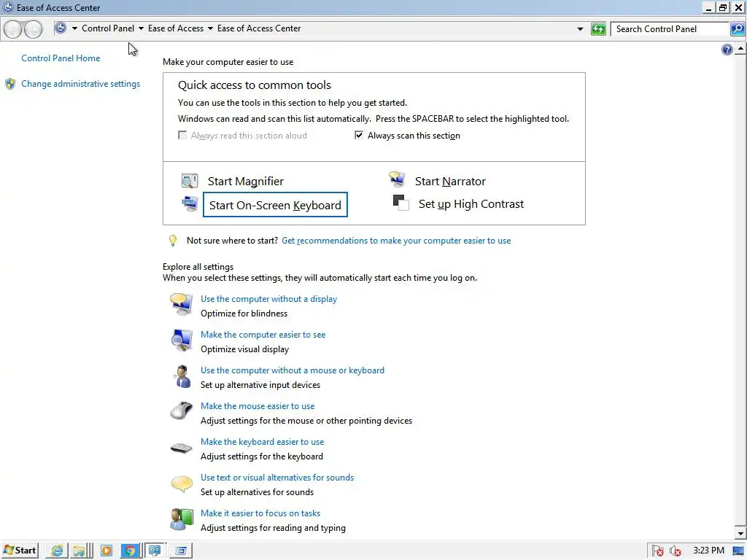Click the refresh button next to address bar
This screenshot has height=560, width=747.
pyautogui.click(x=598, y=29)
